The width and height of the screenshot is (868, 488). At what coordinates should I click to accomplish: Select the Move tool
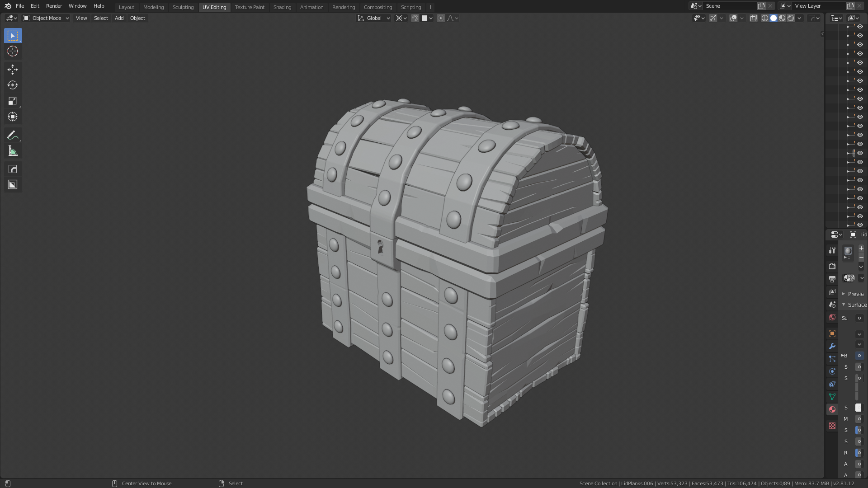point(13,69)
